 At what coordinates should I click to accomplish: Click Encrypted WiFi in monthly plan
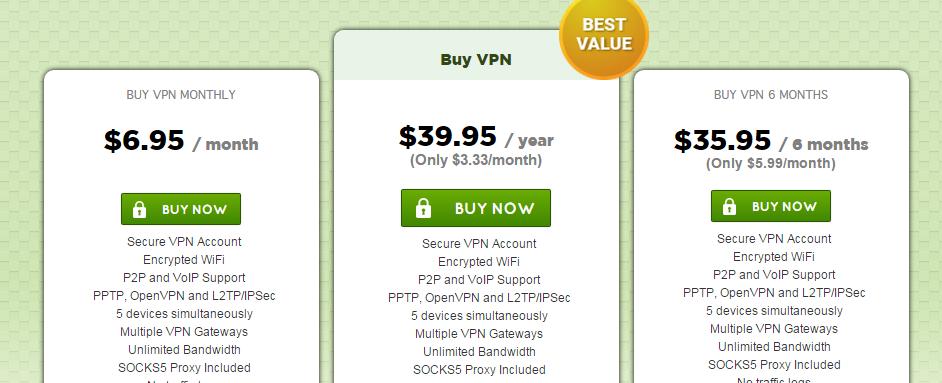pos(184,260)
